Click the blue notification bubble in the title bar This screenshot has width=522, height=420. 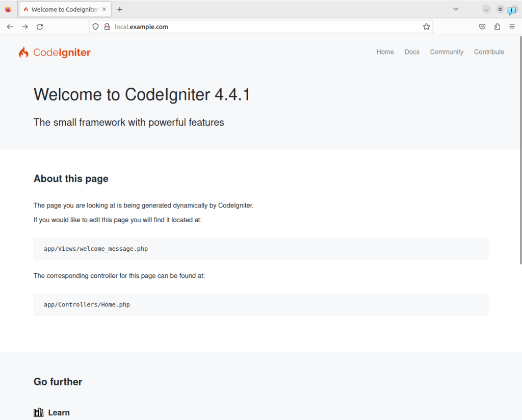click(511, 10)
